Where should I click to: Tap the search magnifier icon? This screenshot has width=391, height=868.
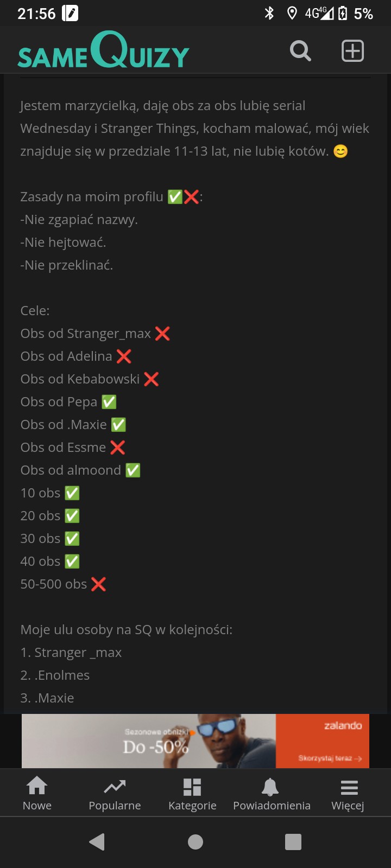[300, 51]
